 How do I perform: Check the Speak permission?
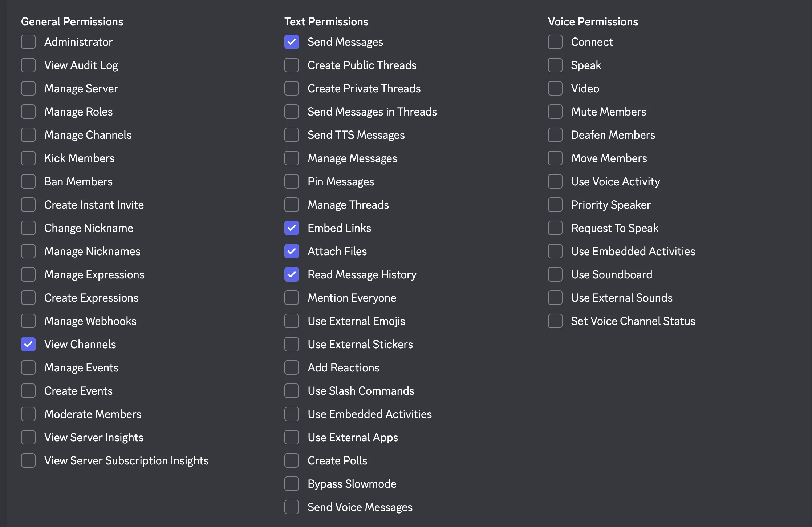coord(555,65)
